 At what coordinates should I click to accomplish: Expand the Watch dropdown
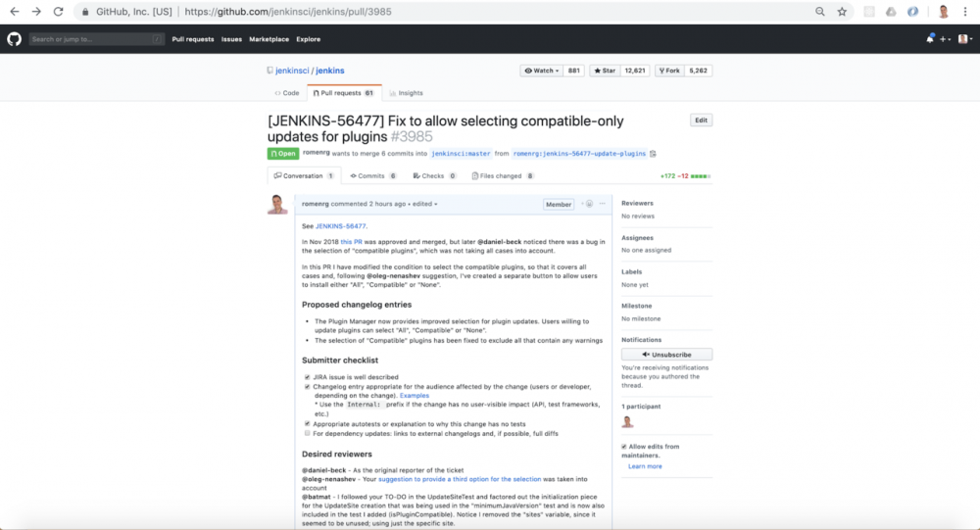pyautogui.click(x=541, y=71)
